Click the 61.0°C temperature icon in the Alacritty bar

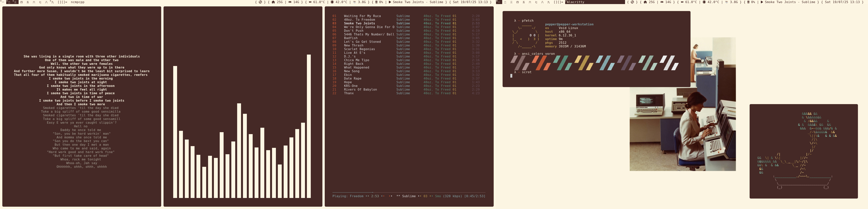(682, 2)
